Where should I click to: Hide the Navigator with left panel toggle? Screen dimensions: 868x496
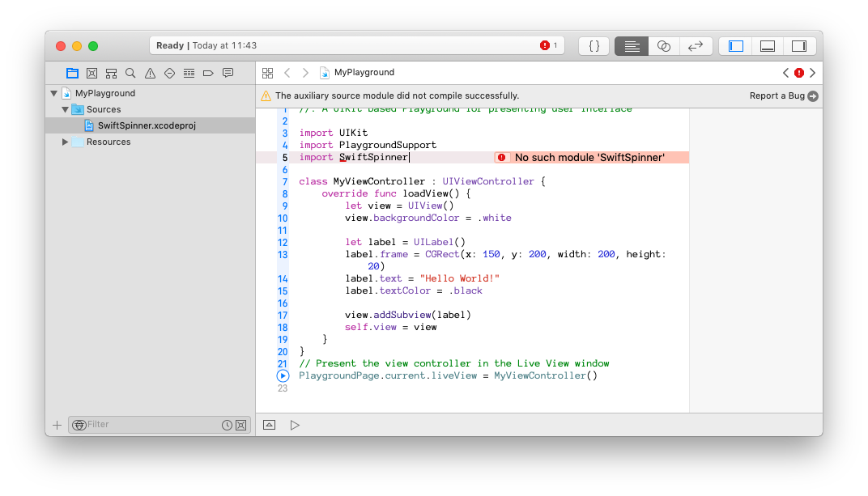735,46
